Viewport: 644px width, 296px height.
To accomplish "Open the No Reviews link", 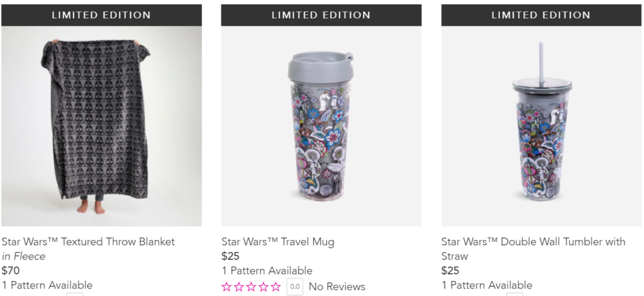I will click(x=337, y=287).
